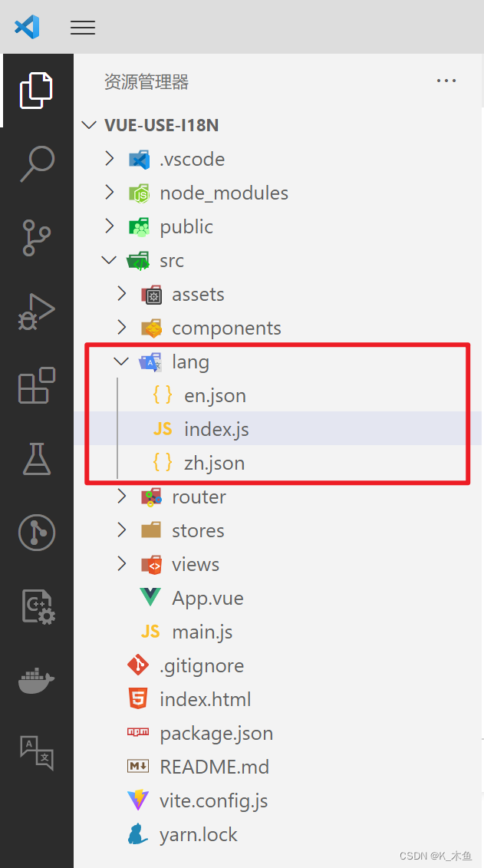
Task: Select the stores folder label
Action: tap(198, 531)
